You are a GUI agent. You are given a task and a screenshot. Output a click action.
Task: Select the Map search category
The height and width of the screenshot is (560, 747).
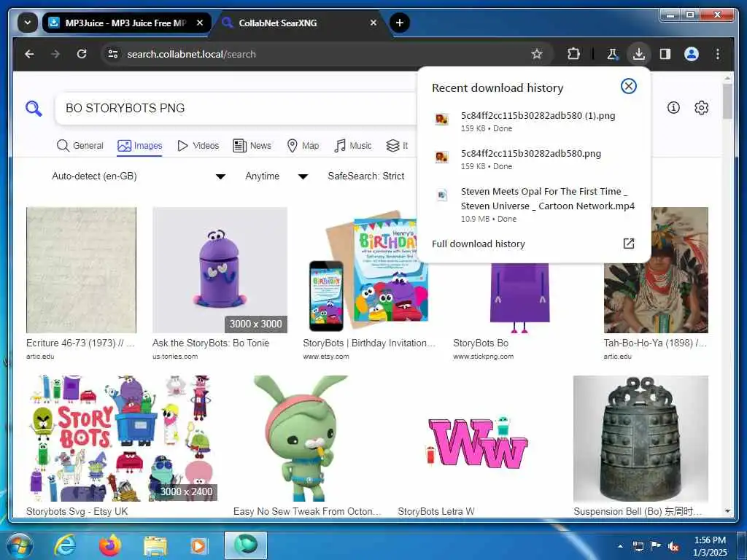point(303,145)
